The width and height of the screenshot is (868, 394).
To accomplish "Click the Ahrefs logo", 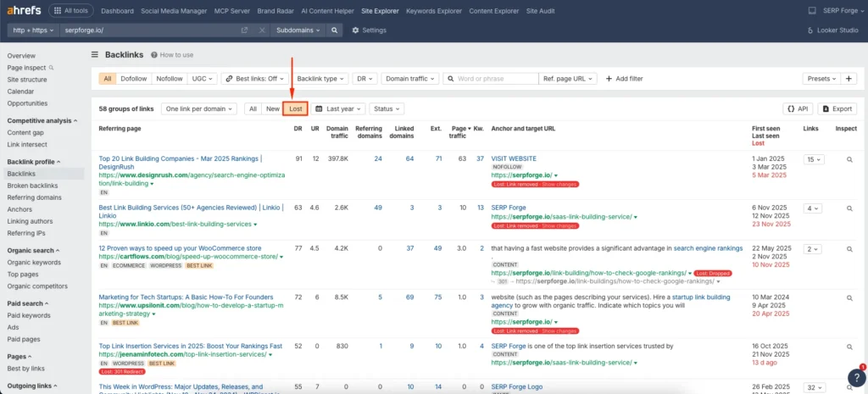I will point(25,10).
